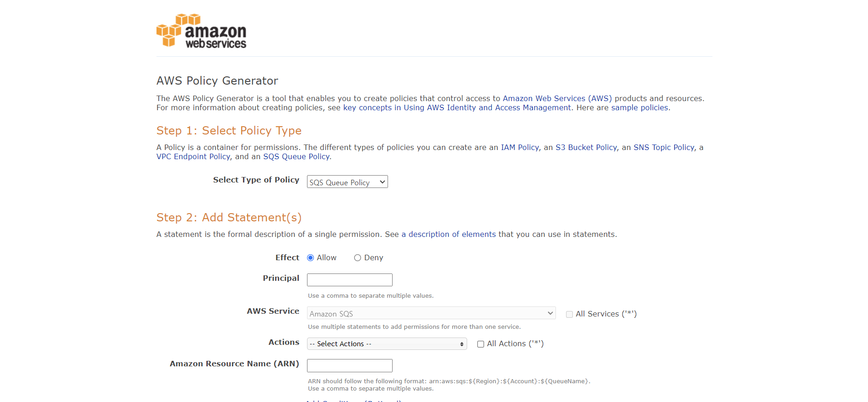This screenshot has width=868, height=402.
Task: Check the All Actions ('*') checkbox
Action: click(x=480, y=344)
